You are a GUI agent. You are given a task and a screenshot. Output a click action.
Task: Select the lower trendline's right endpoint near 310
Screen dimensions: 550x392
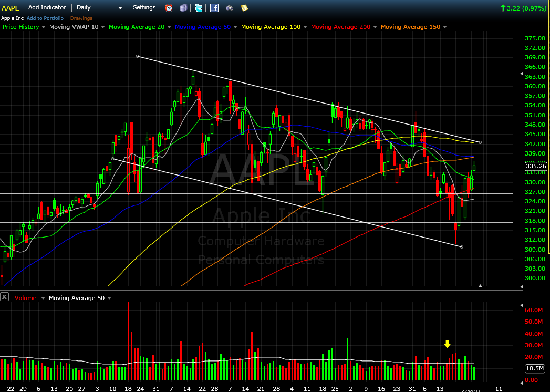[461, 247]
